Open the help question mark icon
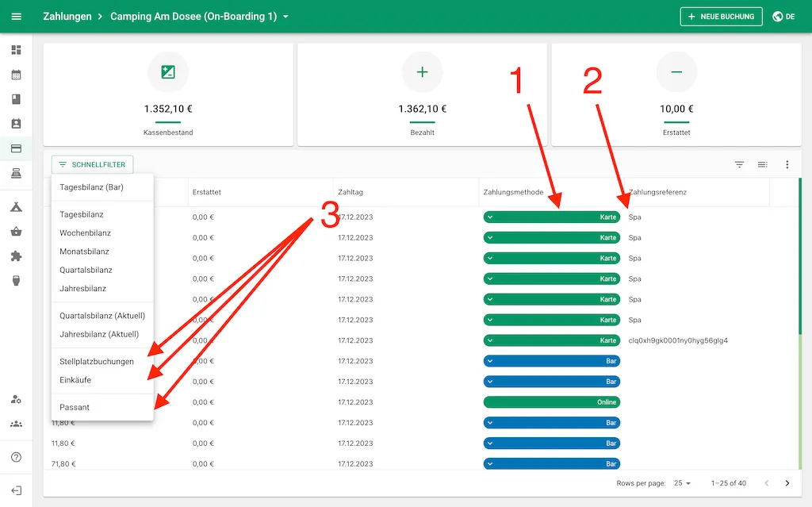The image size is (812, 507). coord(16,457)
